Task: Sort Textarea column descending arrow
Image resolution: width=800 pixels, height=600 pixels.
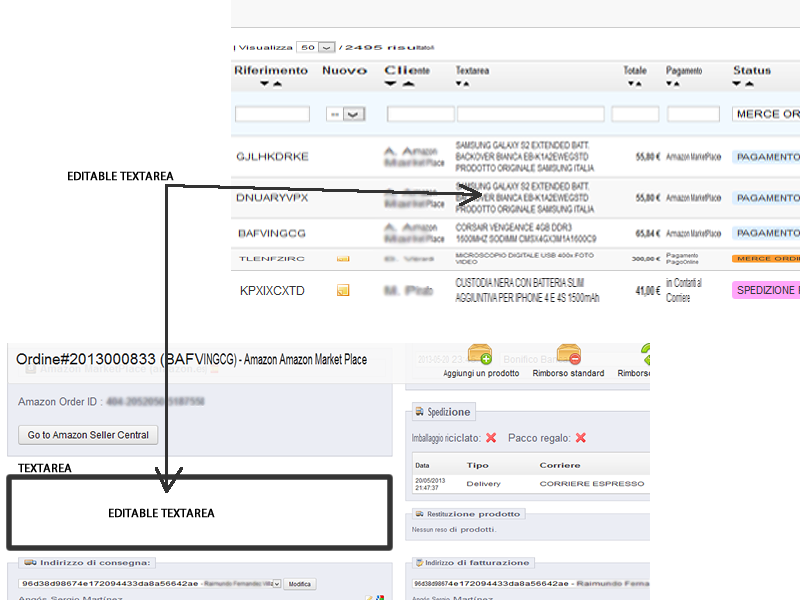Action: tap(459, 84)
